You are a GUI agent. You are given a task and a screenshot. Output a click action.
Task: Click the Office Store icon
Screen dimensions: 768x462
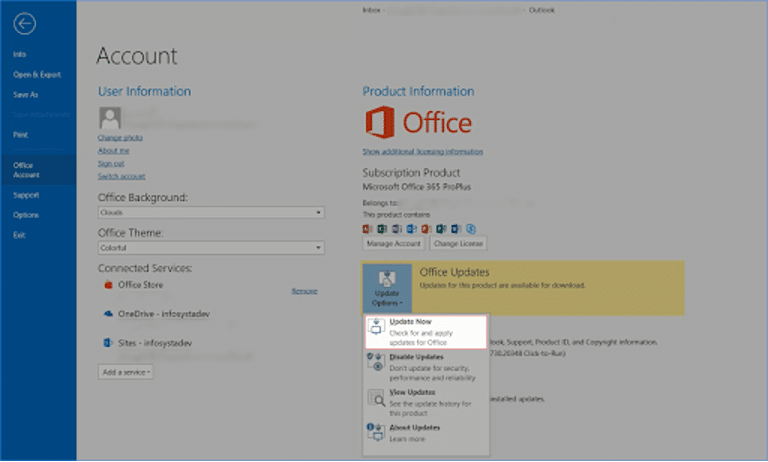(108, 285)
